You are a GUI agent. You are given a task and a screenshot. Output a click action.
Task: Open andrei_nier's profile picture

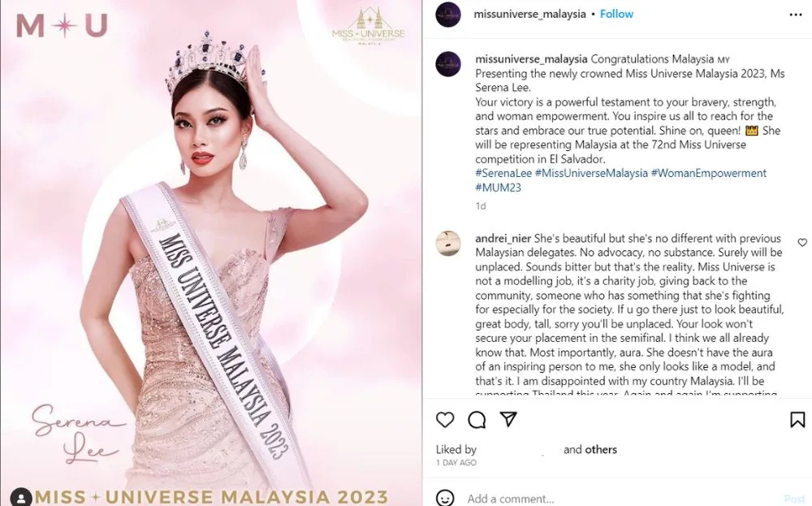pos(448,244)
